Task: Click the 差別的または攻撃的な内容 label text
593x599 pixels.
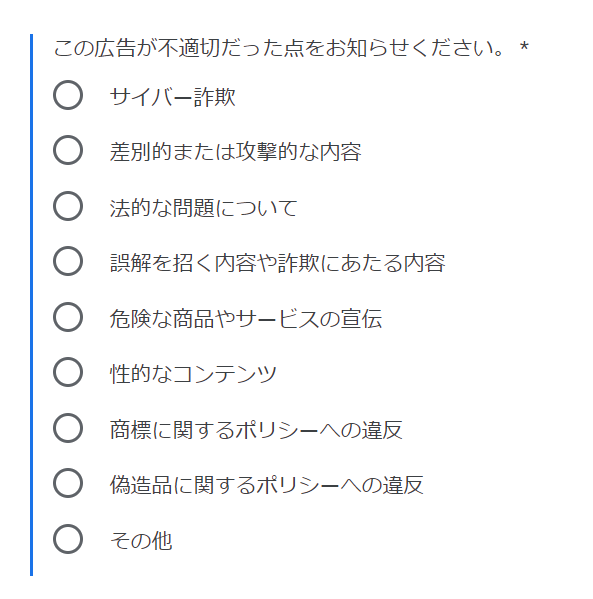Action: pyautogui.click(x=235, y=152)
